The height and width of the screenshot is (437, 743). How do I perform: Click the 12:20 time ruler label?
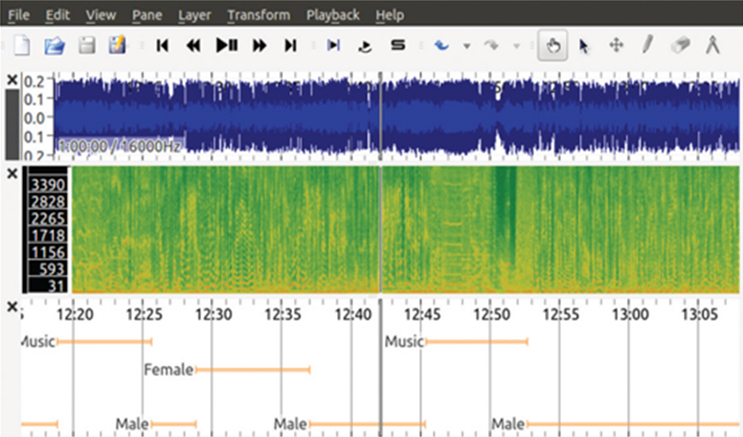coord(75,314)
